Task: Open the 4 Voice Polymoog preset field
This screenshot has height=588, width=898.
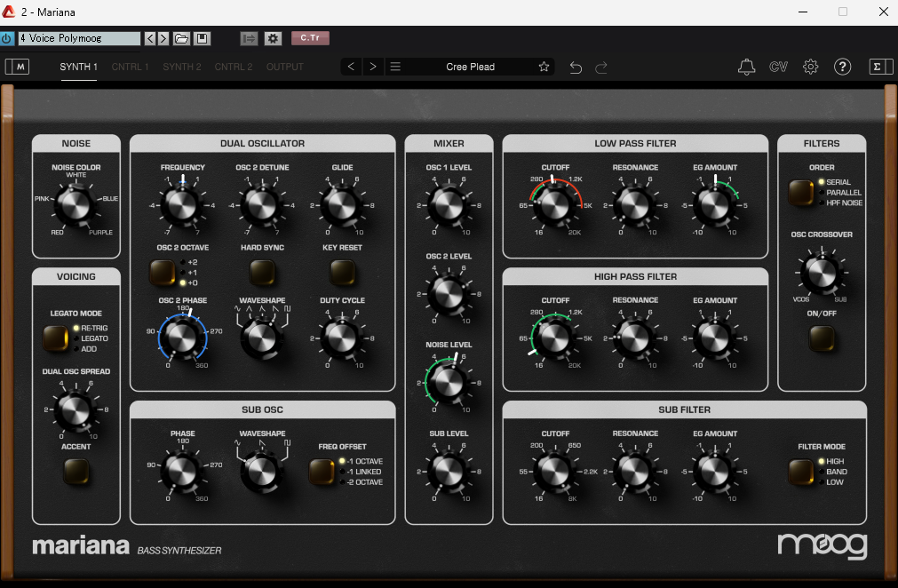Action: pyautogui.click(x=80, y=38)
